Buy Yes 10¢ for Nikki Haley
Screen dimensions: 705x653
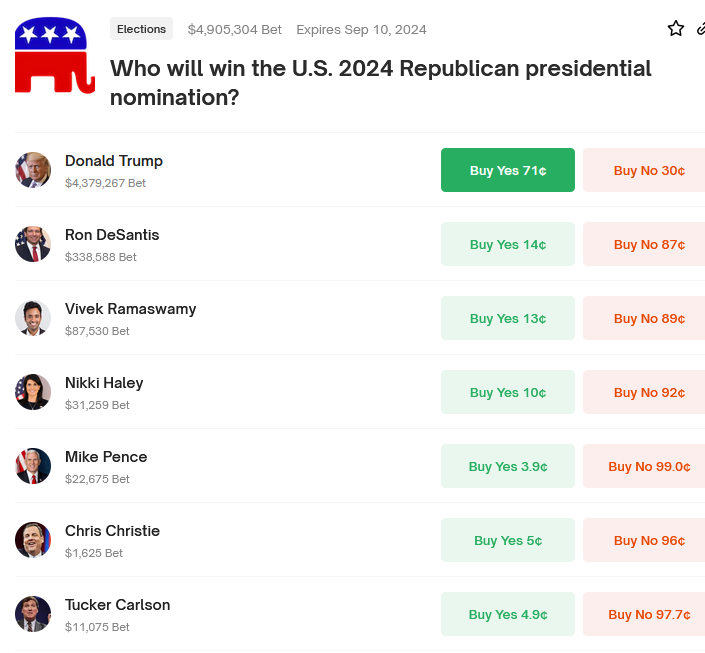(508, 392)
